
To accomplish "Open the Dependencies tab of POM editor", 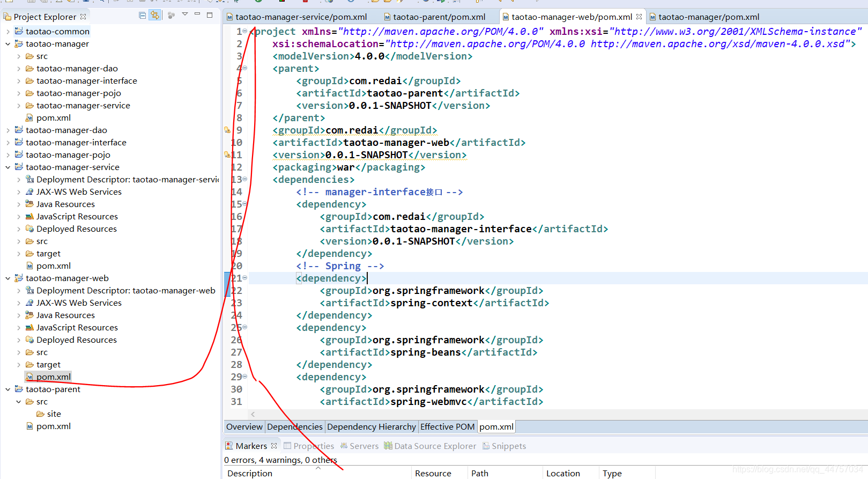I will click(x=294, y=427).
